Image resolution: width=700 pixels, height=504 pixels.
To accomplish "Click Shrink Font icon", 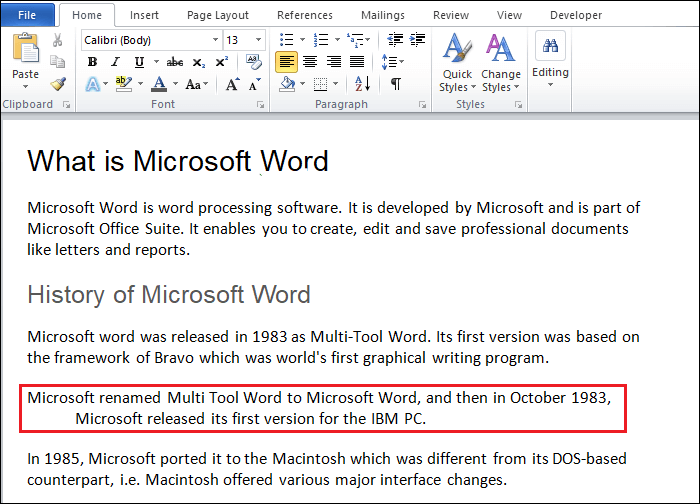I will coord(254,84).
